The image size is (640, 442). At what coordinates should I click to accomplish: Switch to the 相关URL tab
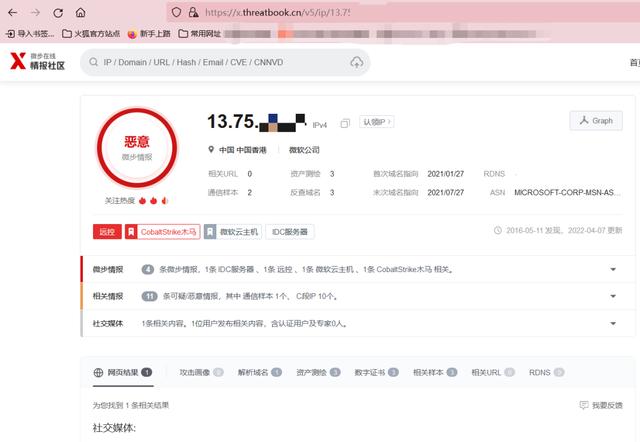pos(493,372)
